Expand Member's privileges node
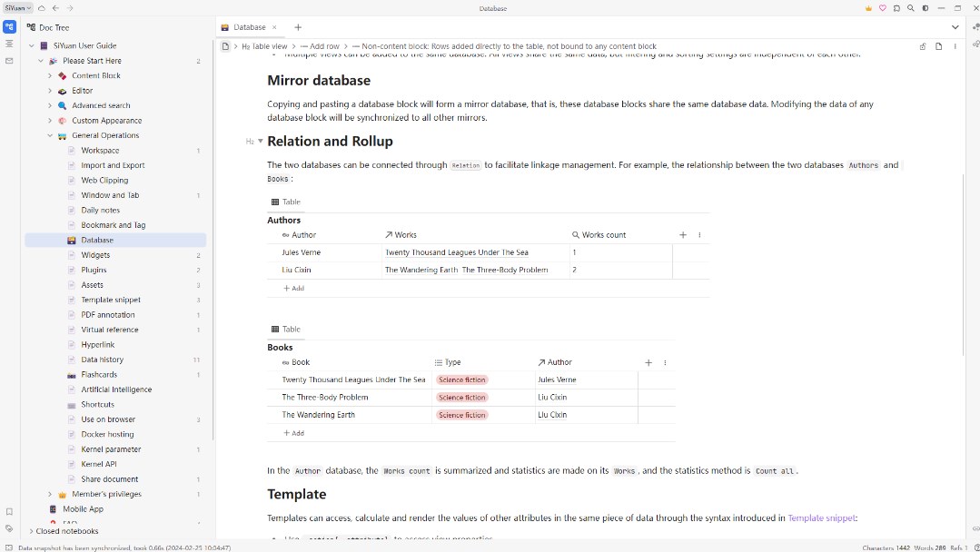The image size is (980, 552). tap(50, 494)
